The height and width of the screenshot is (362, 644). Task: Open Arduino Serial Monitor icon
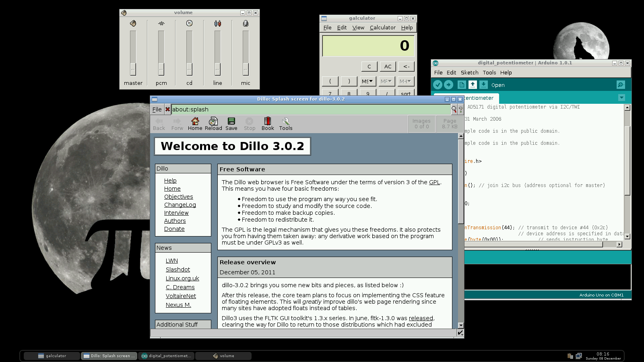(x=621, y=85)
